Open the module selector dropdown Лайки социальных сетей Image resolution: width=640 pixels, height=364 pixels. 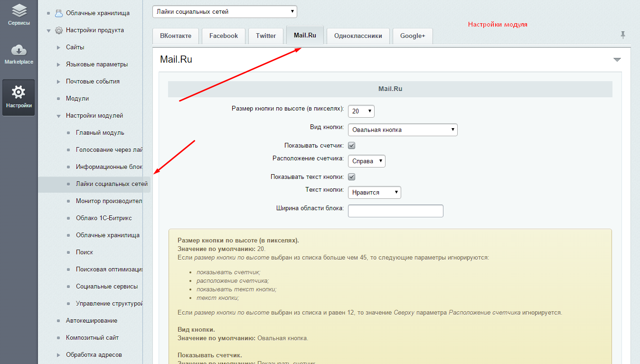pyautogui.click(x=225, y=11)
